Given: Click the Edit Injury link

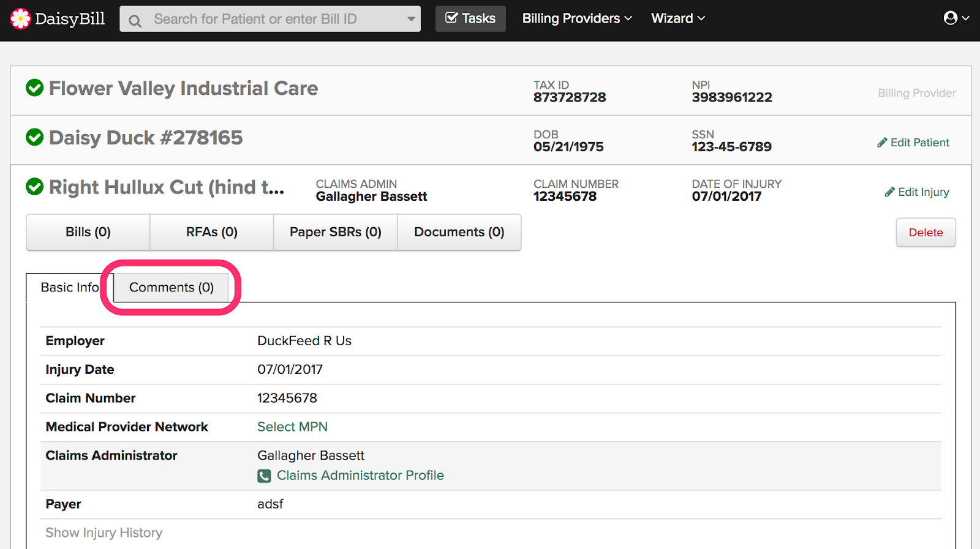Looking at the screenshot, I should [917, 192].
